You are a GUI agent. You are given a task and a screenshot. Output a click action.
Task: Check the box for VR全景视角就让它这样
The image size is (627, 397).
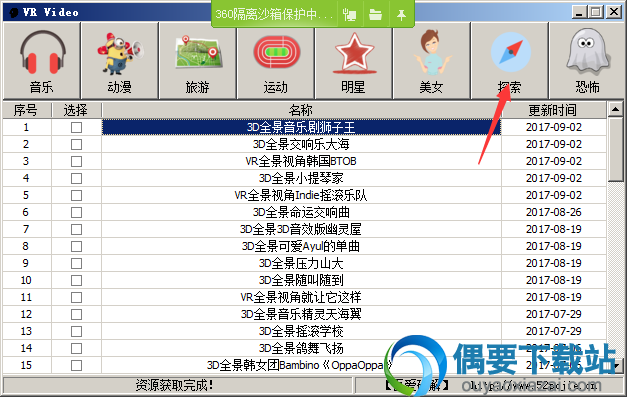coord(76,297)
